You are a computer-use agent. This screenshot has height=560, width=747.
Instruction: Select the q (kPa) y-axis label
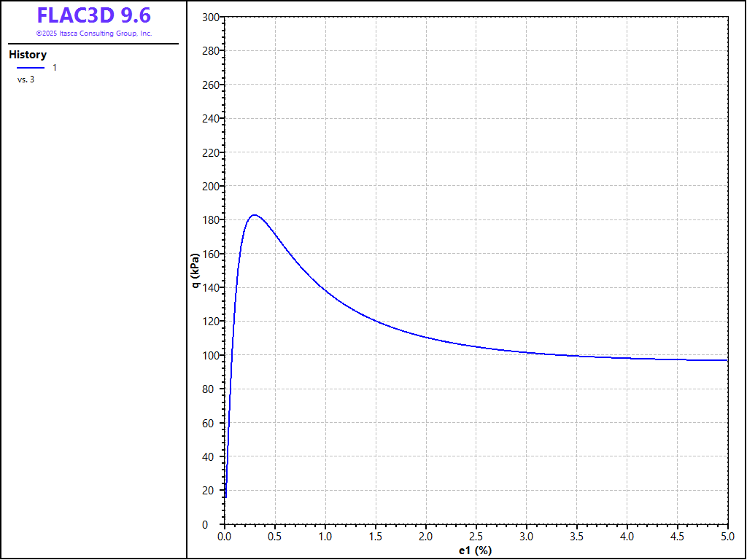pos(196,271)
